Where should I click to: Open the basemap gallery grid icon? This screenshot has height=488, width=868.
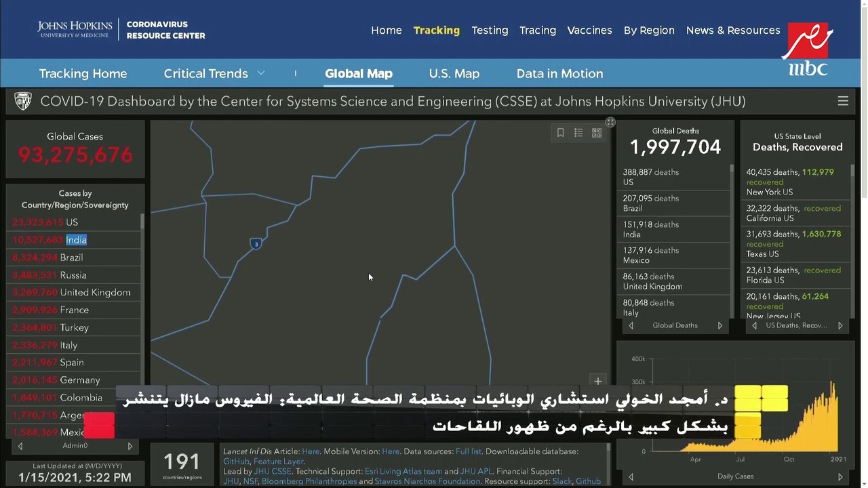[597, 133]
